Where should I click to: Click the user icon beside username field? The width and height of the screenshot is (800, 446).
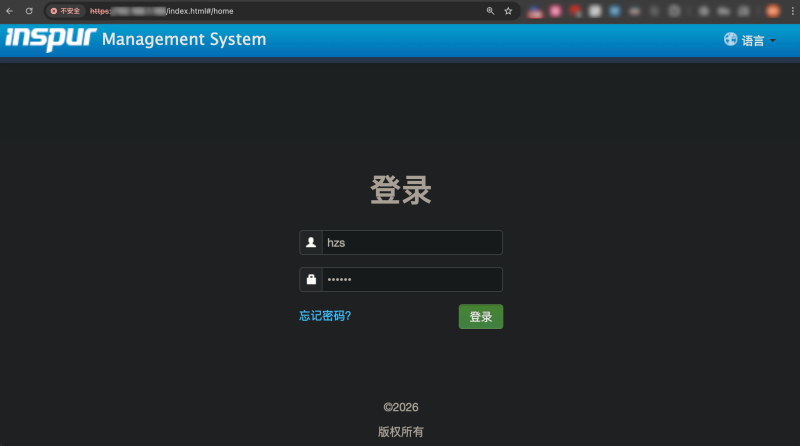(x=311, y=242)
